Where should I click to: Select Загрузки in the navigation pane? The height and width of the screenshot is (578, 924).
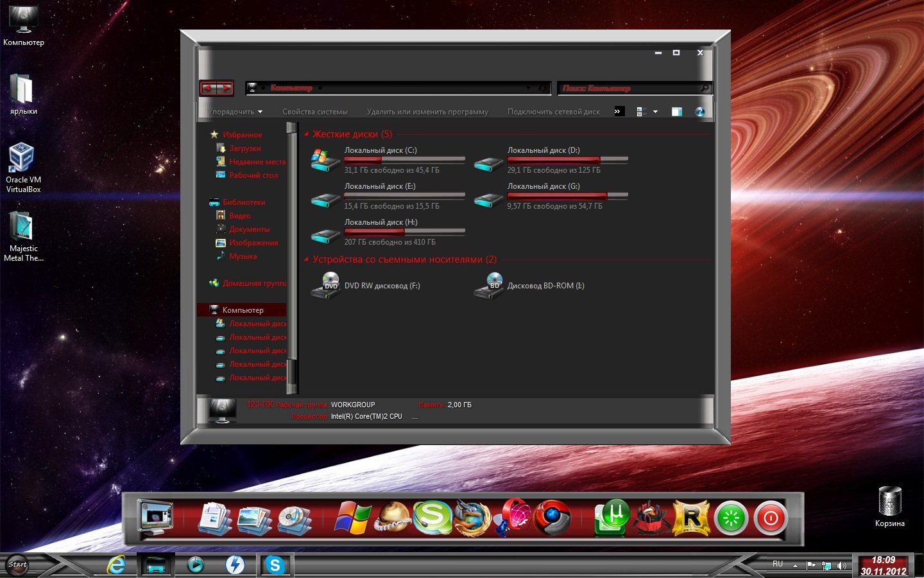[x=244, y=148]
